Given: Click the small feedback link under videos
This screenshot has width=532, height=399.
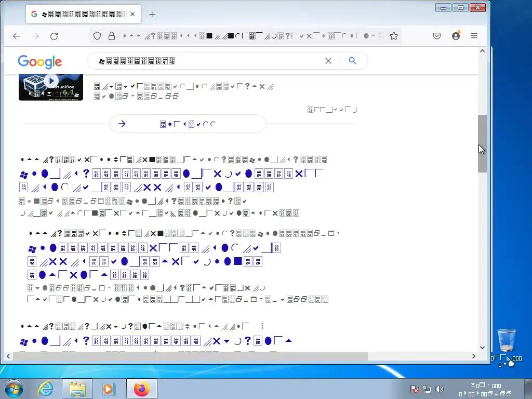Looking at the screenshot, I should 332,110.
